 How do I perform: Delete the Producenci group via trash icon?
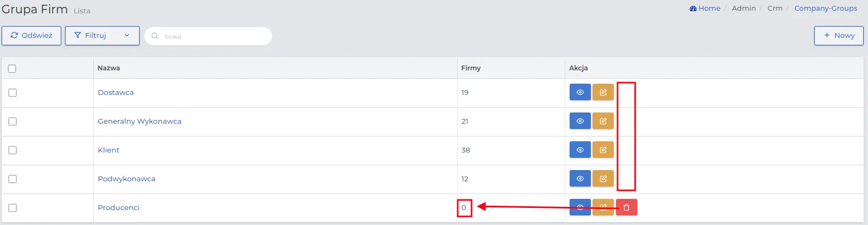coord(627,207)
